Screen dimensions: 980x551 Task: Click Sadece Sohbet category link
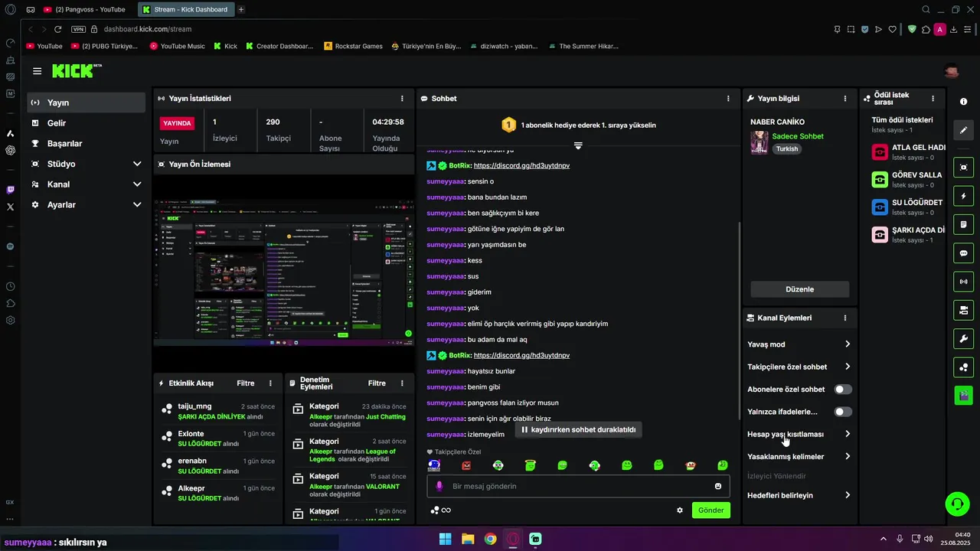798,136
